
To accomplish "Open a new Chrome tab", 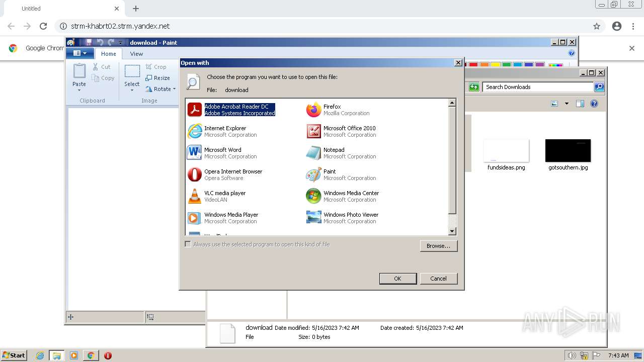I will point(136,9).
